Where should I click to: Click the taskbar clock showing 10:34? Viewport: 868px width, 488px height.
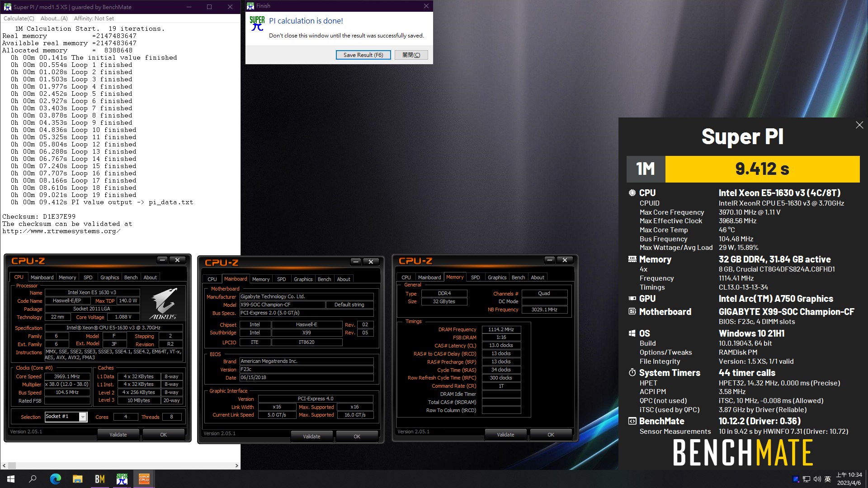tap(849, 479)
